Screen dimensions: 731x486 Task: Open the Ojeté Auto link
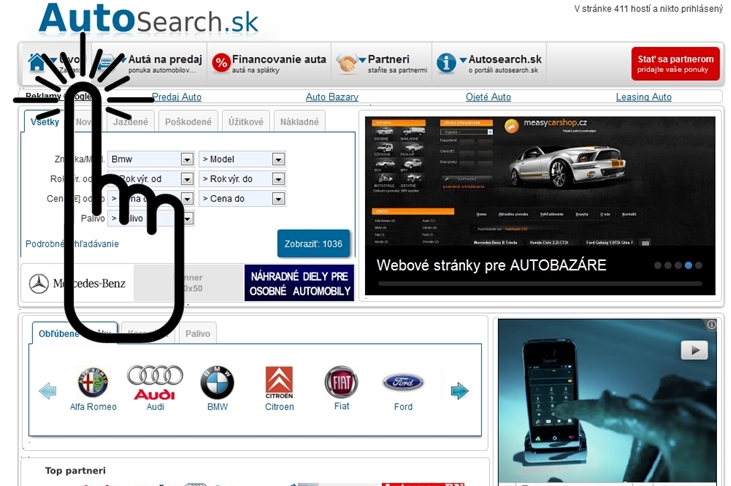(x=488, y=97)
